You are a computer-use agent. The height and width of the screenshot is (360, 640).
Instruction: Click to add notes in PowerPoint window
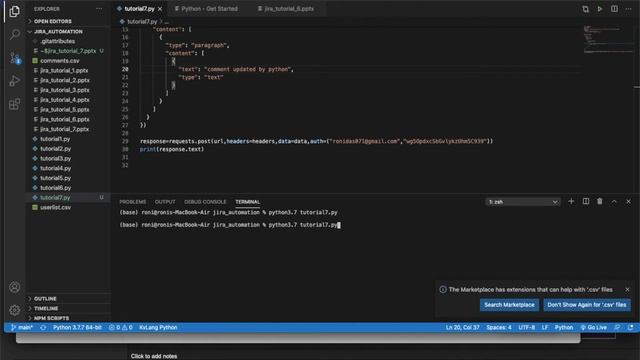tap(154, 356)
